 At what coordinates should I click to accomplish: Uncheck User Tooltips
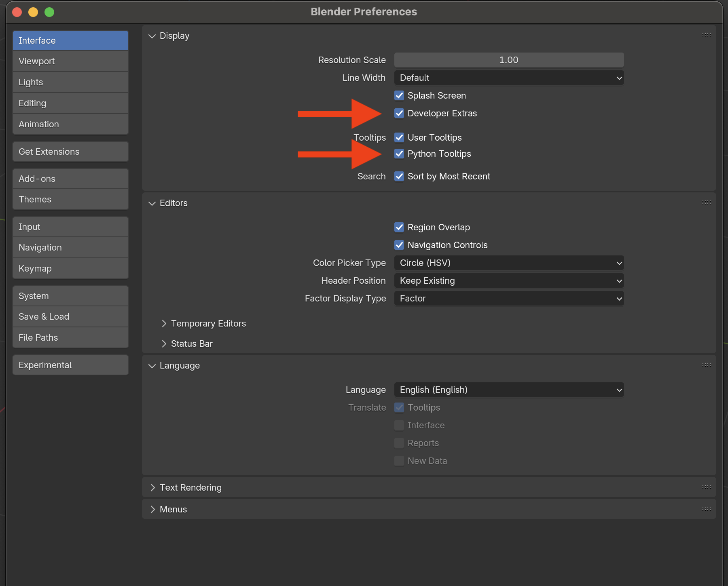coord(399,137)
